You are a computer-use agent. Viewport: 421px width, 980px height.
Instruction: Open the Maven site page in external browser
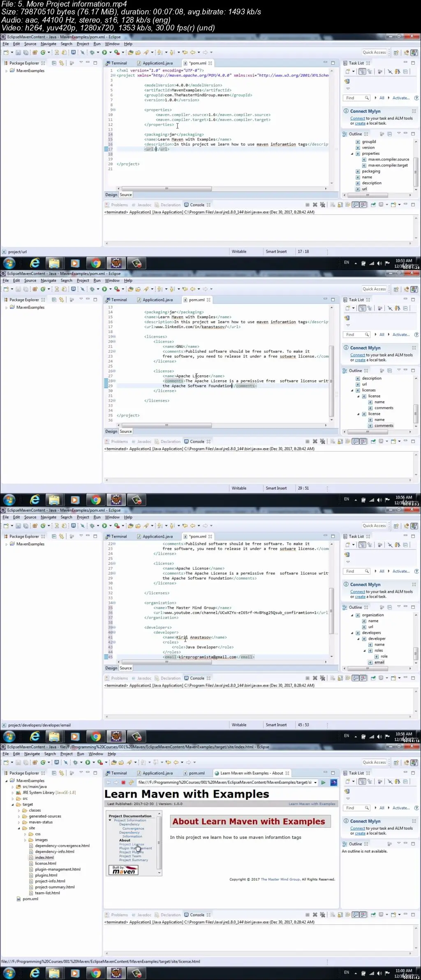(334, 782)
